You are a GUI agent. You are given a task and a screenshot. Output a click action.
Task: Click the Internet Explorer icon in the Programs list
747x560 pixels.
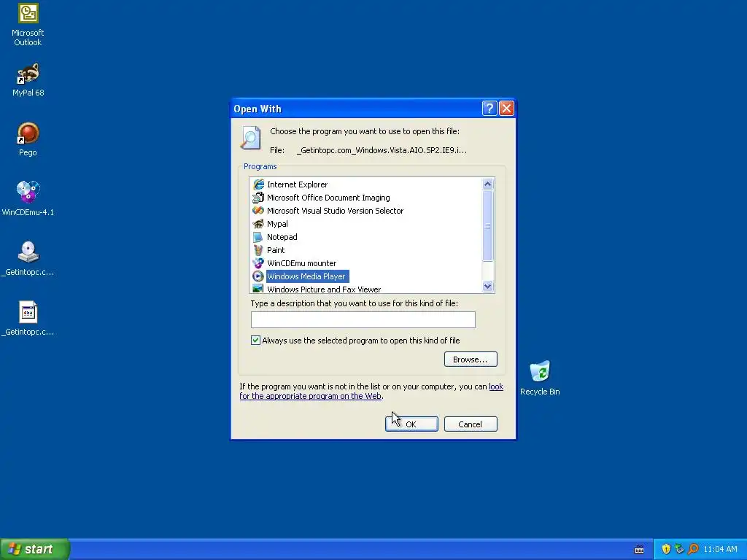[x=258, y=184]
